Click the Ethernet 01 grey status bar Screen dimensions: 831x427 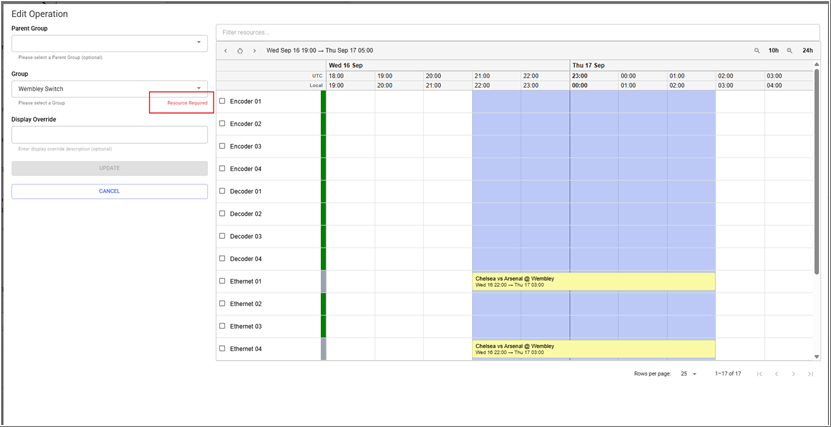pos(323,281)
